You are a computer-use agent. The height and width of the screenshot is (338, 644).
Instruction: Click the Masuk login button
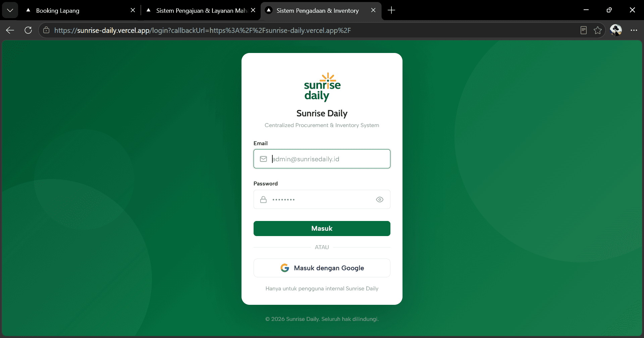(322, 228)
